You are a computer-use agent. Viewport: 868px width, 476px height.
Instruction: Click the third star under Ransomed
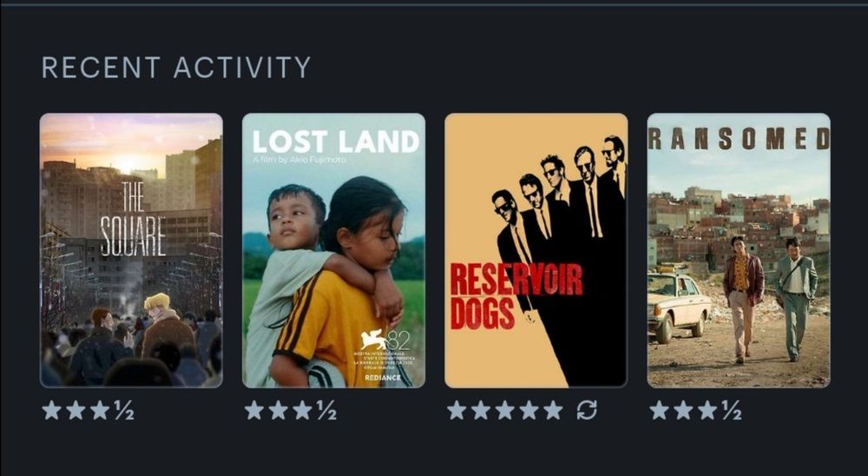tap(707, 410)
